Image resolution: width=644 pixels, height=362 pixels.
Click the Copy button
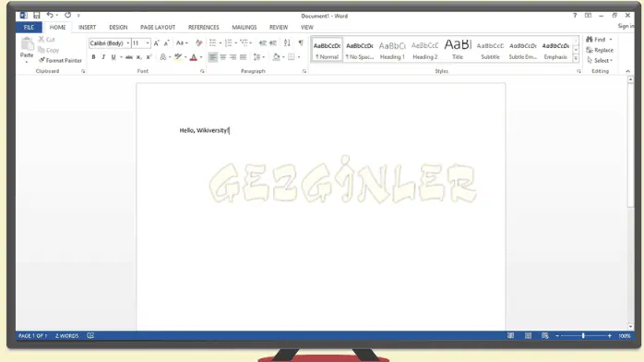[49, 50]
